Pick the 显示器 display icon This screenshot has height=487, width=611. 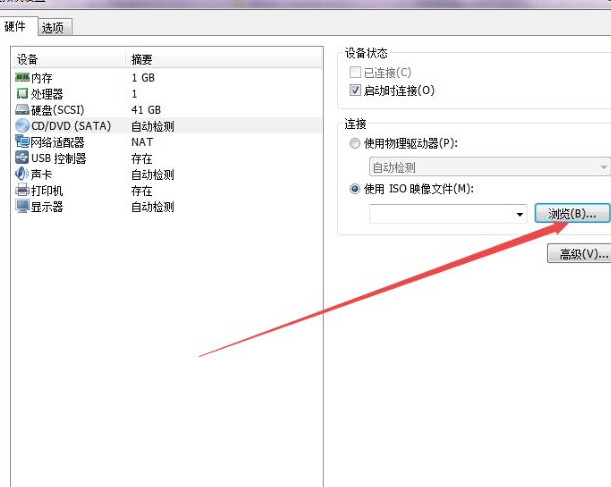point(23,206)
